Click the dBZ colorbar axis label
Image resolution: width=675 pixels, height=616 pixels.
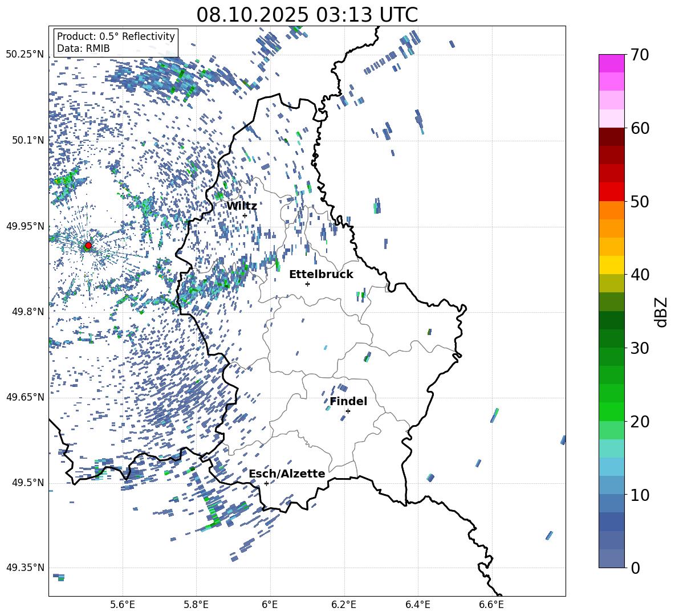(661, 312)
